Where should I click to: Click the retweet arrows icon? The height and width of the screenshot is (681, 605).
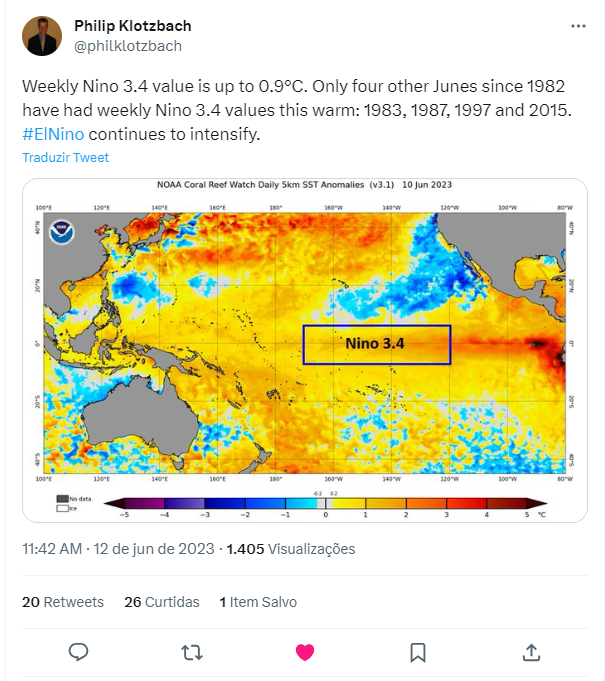pyautogui.click(x=192, y=652)
